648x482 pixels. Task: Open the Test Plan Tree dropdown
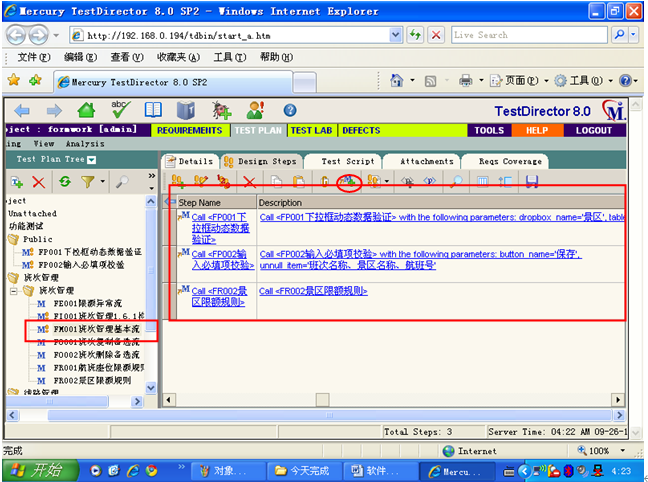[x=92, y=160]
